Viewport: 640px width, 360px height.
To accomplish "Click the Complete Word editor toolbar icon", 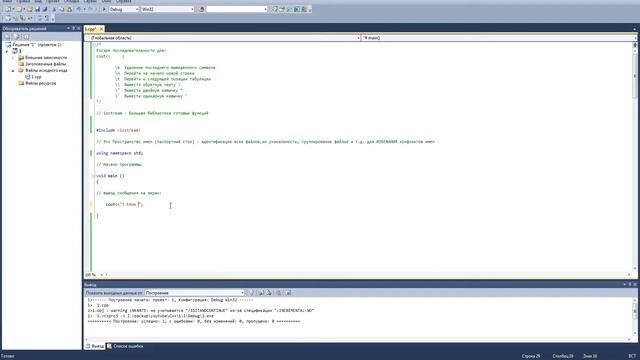I will pyautogui.click(x=30, y=18).
